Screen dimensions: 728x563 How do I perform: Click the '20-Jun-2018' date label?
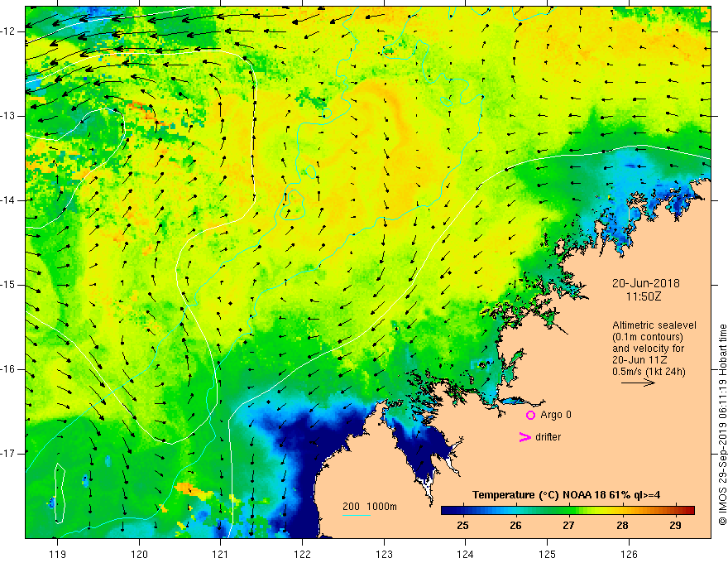(x=645, y=283)
